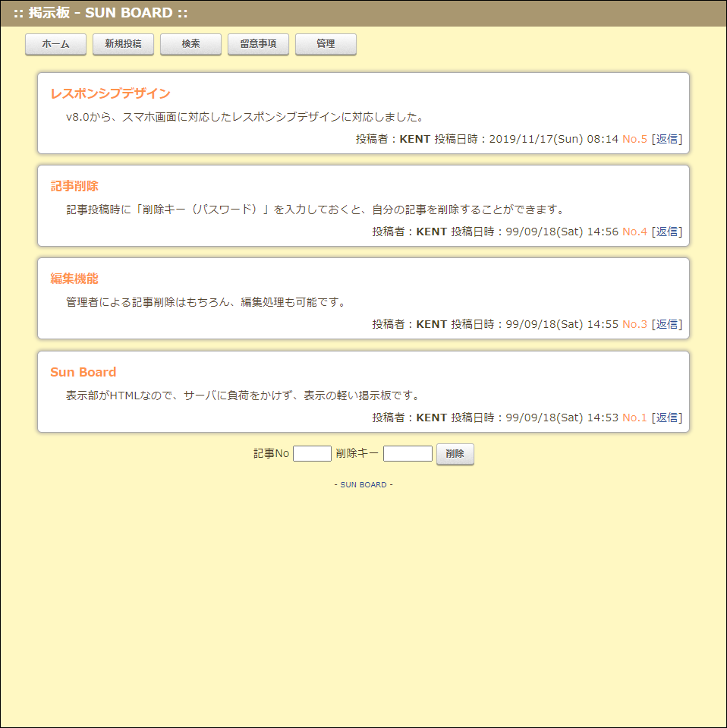Focus the 記事No input field
This screenshot has width=727, height=728.
[x=312, y=454]
